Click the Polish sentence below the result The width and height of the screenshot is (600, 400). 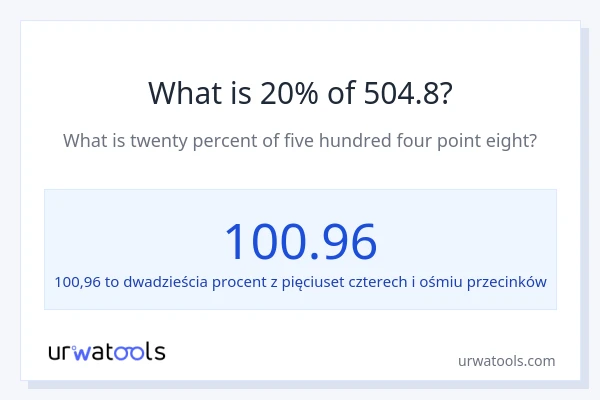(300, 282)
